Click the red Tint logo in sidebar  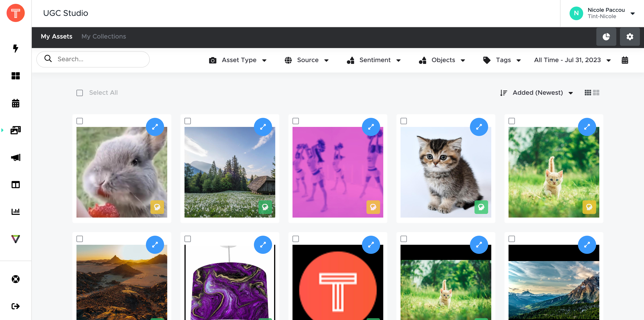(15, 13)
